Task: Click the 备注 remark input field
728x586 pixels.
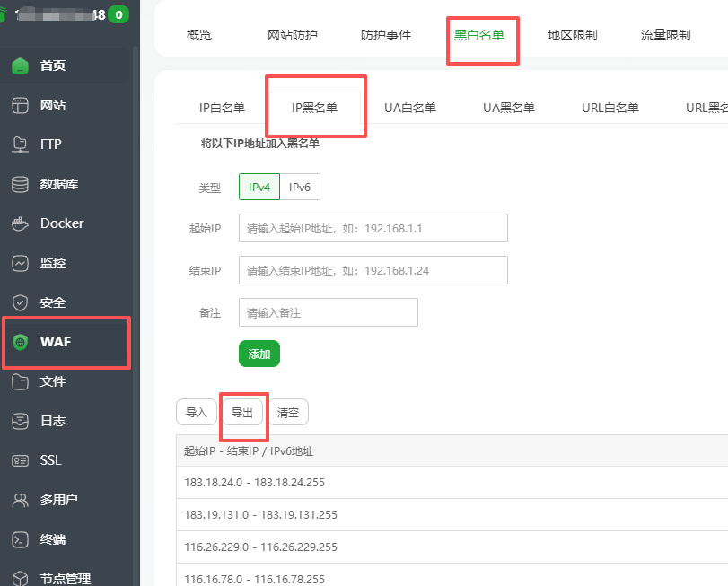Action: (x=328, y=312)
